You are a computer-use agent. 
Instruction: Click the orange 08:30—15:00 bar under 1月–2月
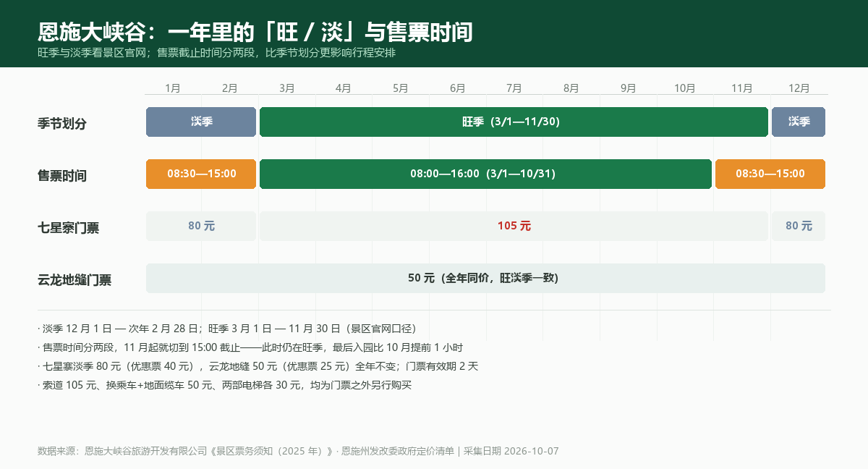click(201, 174)
